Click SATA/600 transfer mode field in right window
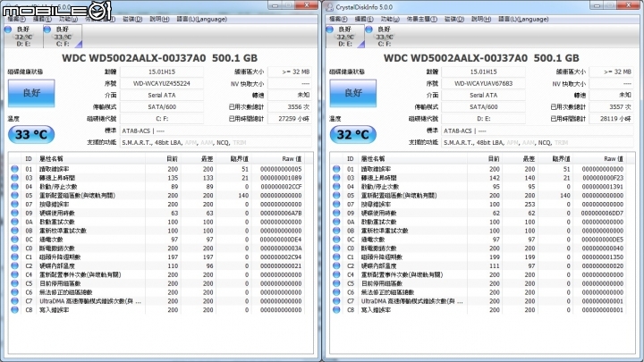 click(483, 106)
